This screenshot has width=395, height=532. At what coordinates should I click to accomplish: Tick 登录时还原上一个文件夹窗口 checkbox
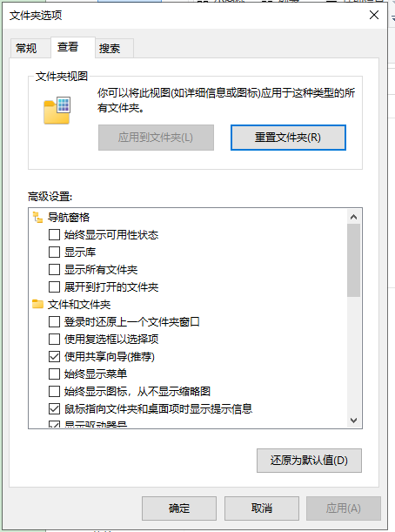tap(54, 321)
